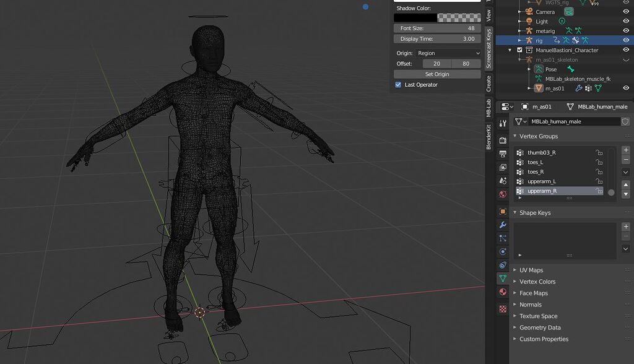Expand the Texture Space panel
This screenshot has height=364, width=634.
515,316
